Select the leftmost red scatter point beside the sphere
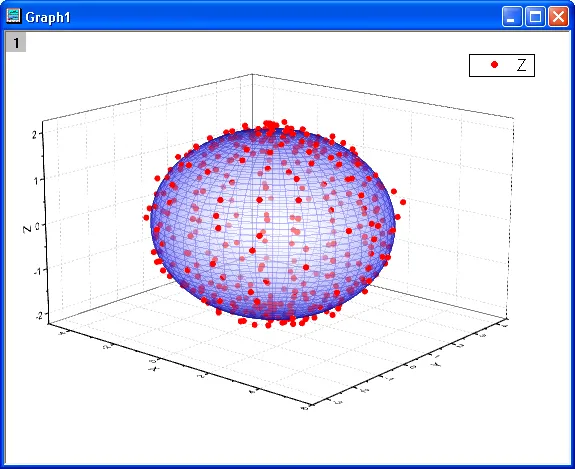575x469 pixels. pos(146,217)
